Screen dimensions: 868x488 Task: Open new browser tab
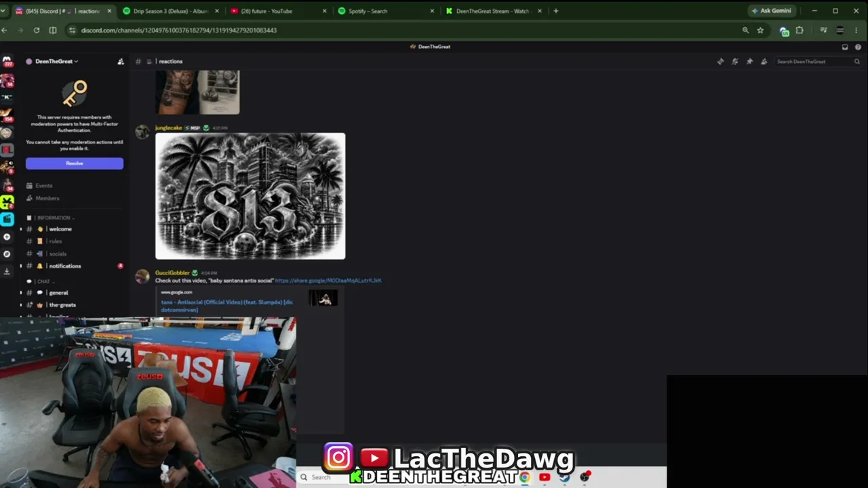click(555, 11)
